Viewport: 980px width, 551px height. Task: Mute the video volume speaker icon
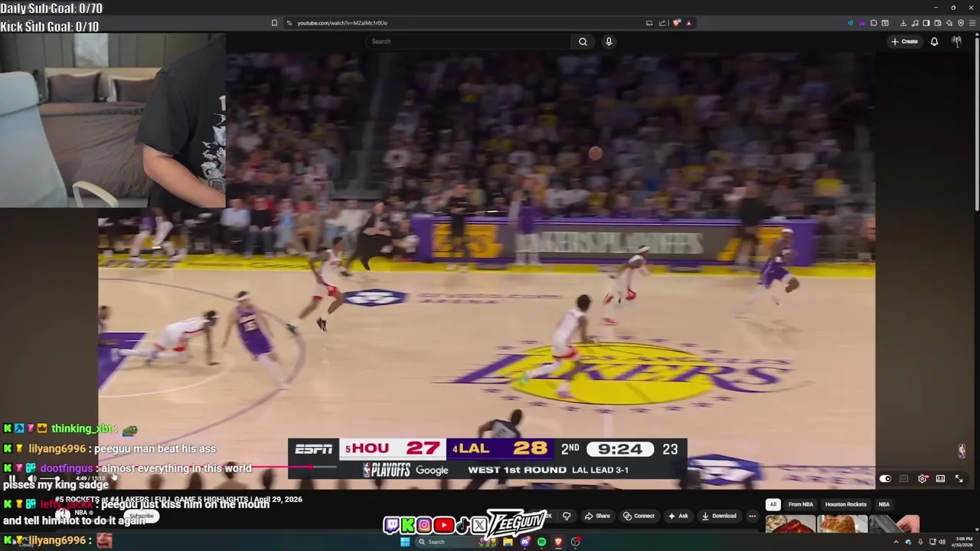(32, 478)
